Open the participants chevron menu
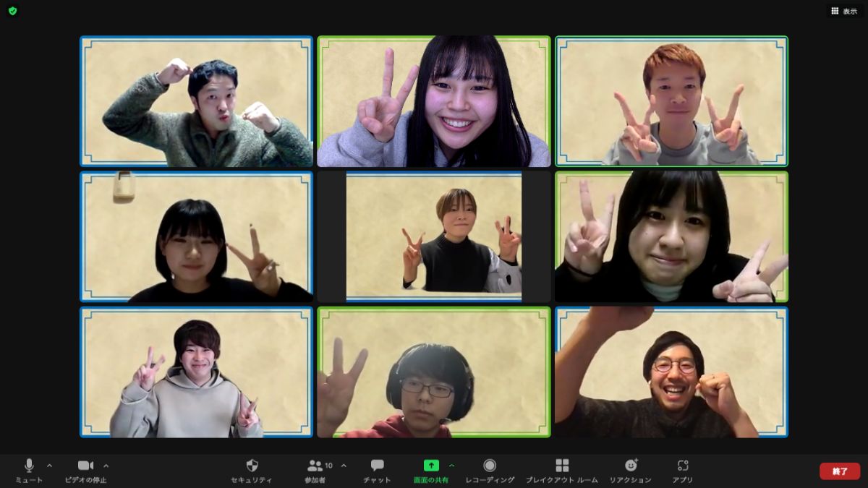This screenshot has width=868, height=488. point(344,466)
